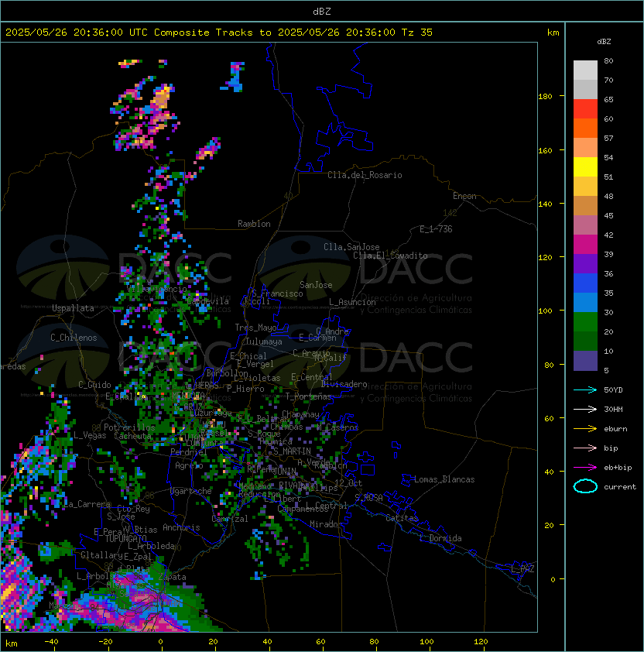Select the magenta 39-42 dBZ swatch
The width and height of the screenshot is (644, 652).
tap(585, 245)
